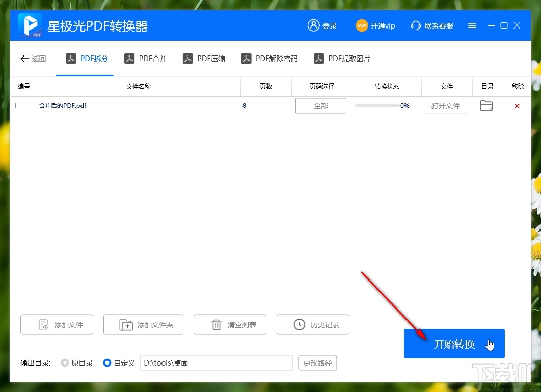Click the trash icon on 清空列表
541x392 pixels.
(215, 324)
